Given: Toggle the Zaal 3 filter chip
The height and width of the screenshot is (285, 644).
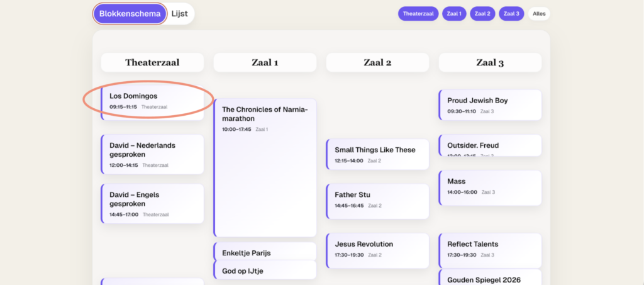Looking at the screenshot, I should 511,13.
